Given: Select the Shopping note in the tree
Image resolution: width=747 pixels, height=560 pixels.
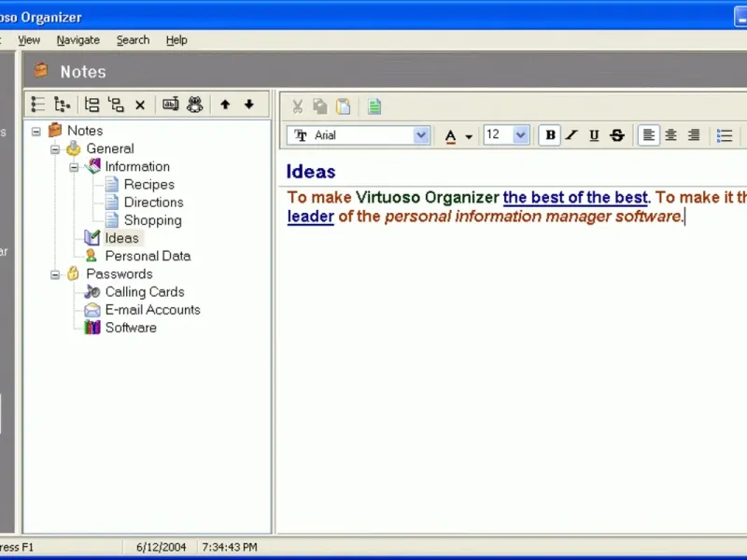Looking at the screenshot, I should [153, 220].
